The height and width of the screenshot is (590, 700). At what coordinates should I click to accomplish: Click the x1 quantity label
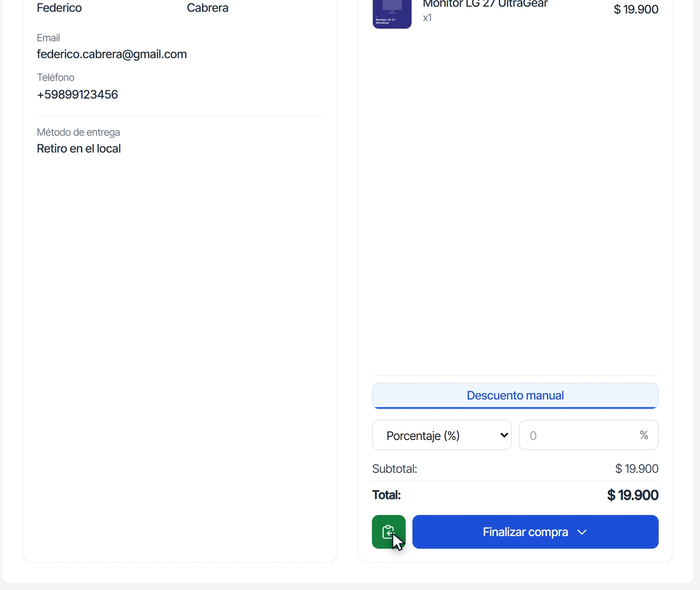click(427, 18)
